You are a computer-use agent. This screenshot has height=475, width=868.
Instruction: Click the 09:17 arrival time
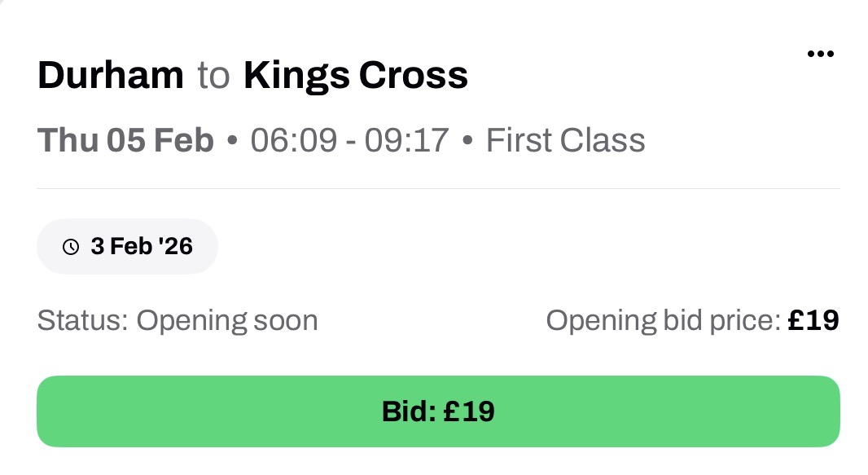coord(406,140)
